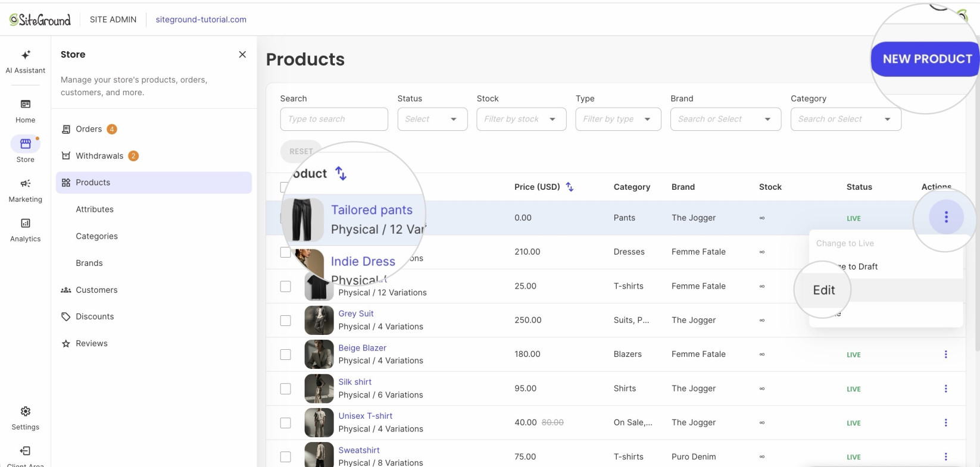The height and width of the screenshot is (467, 980).
Task: Open the Silk shirt product link
Action: point(355,382)
